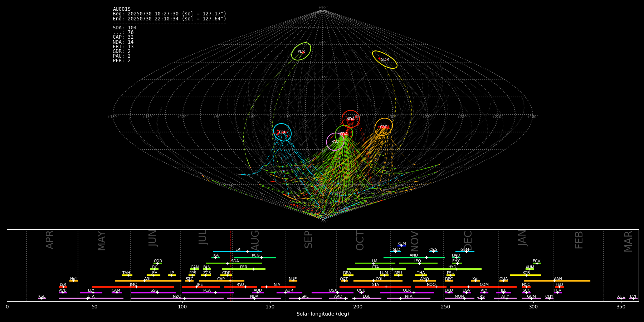This screenshot has height=322, width=644.
Task: Select the ORS shower bar in timeline
Action: pyautogui.click(x=433, y=252)
